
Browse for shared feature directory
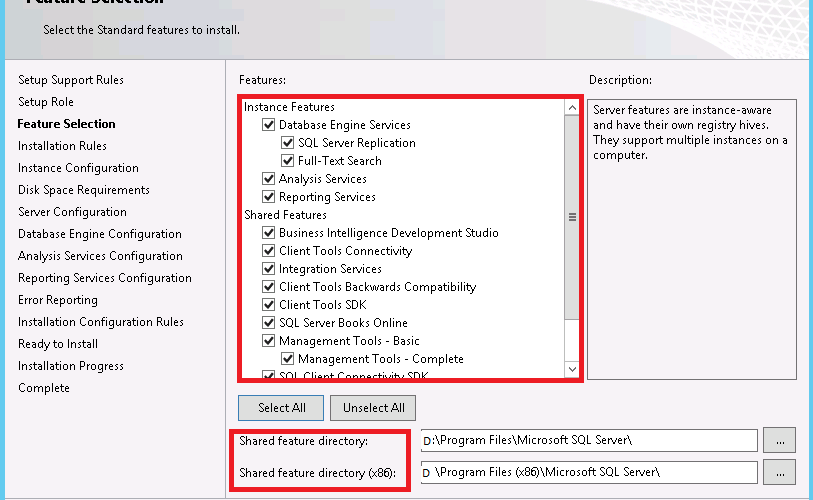[779, 440]
